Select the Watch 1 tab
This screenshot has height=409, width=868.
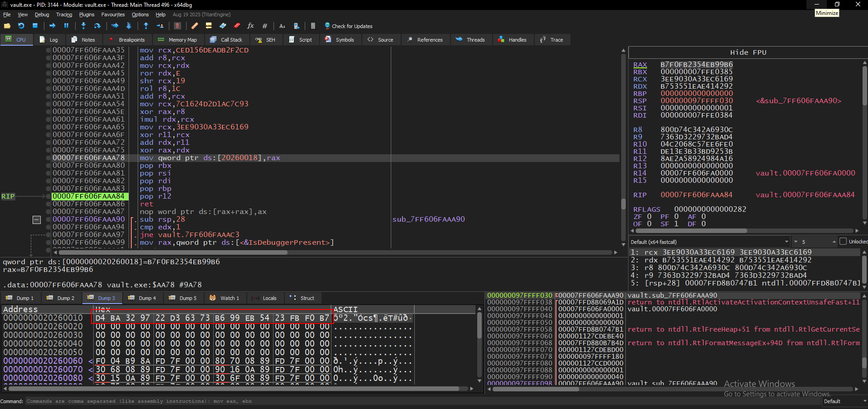click(x=224, y=298)
